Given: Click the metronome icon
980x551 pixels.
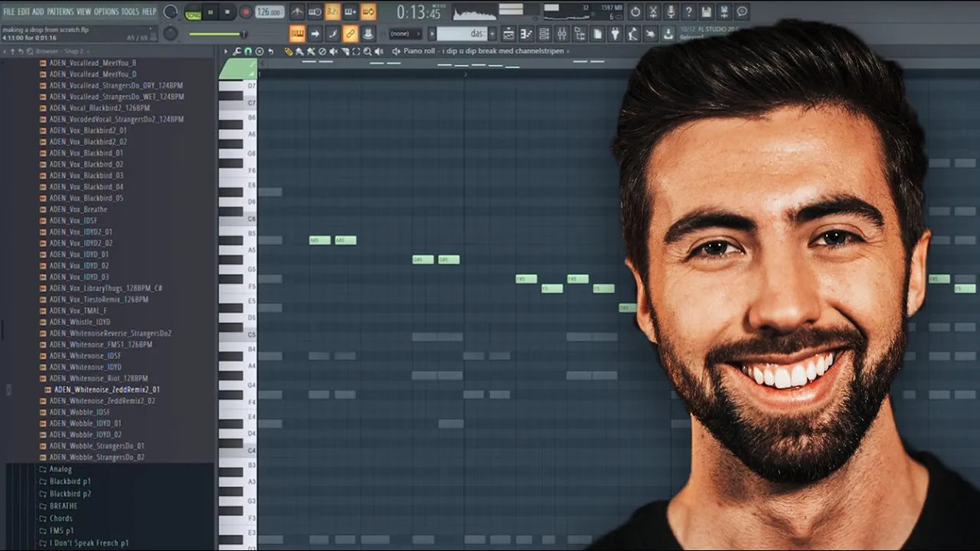Looking at the screenshot, I should (x=297, y=11).
